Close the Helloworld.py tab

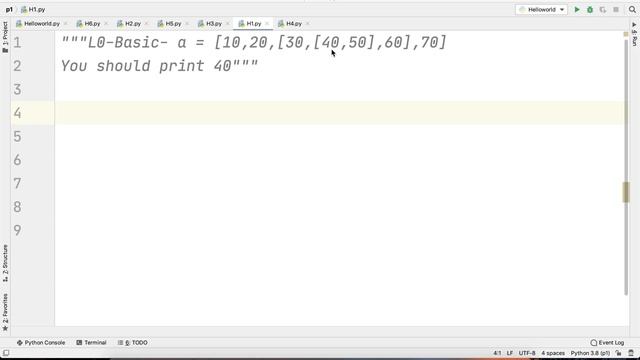(66, 24)
